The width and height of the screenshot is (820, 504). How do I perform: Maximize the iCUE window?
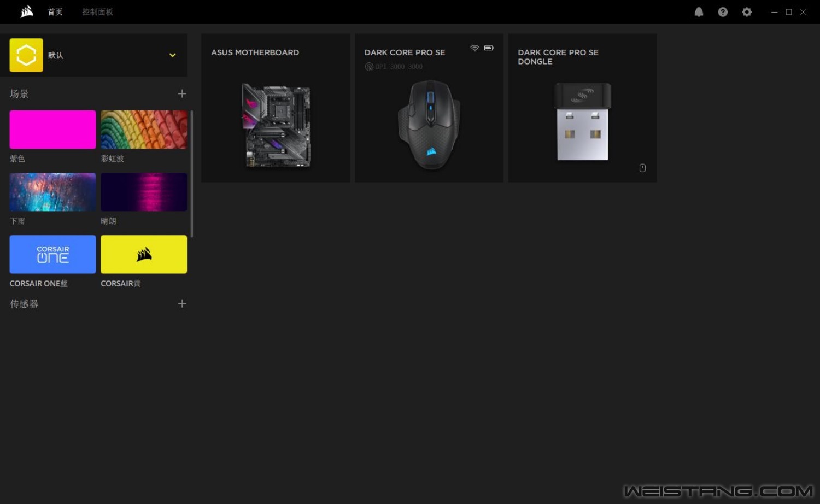tap(789, 12)
